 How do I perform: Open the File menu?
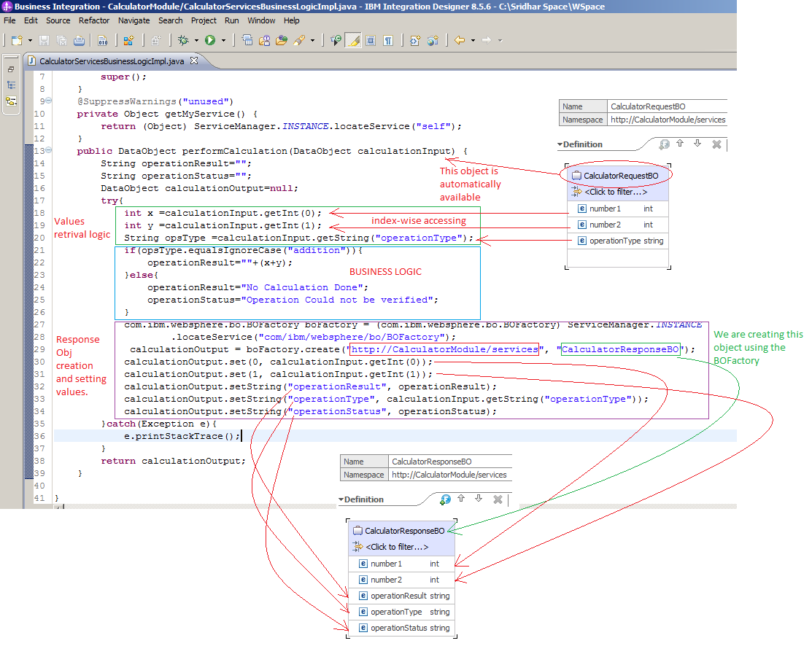[x=9, y=20]
